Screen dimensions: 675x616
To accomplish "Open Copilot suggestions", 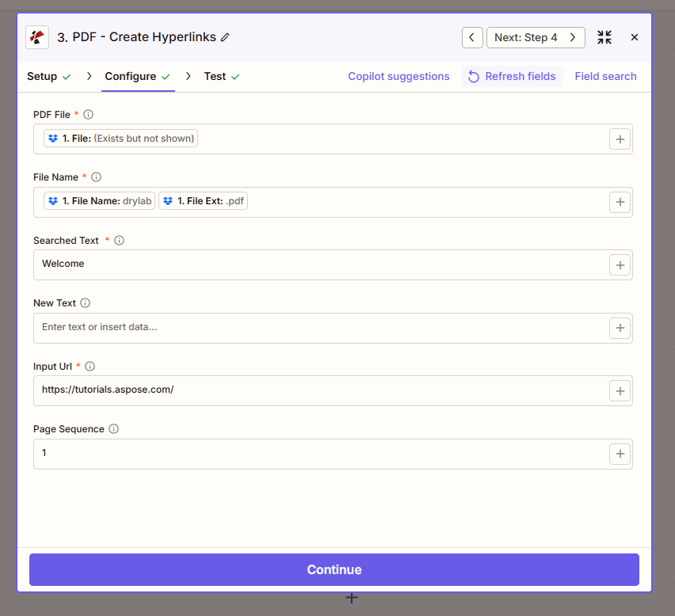I will [x=399, y=77].
